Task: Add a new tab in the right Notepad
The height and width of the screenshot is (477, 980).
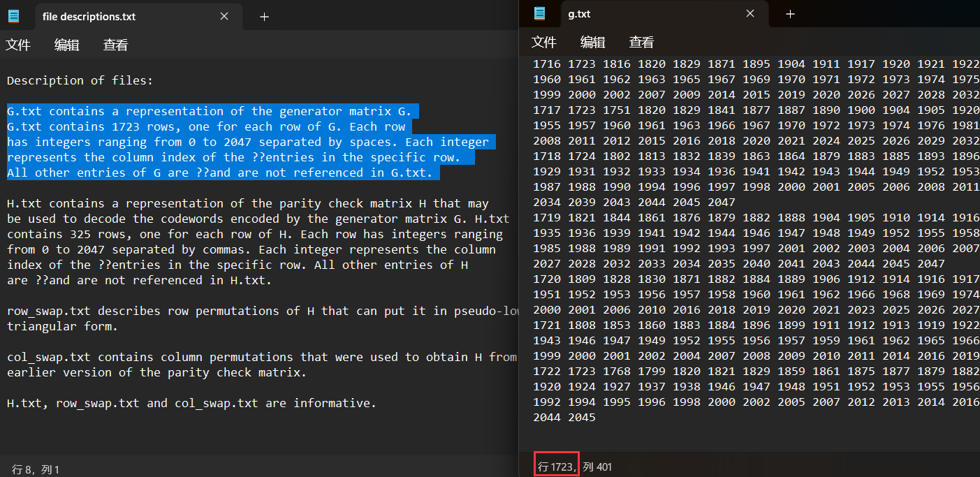Action: pyautogui.click(x=790, y=13)
